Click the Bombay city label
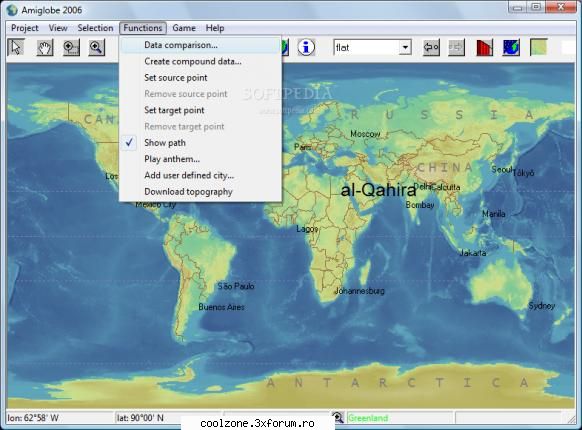 [420, 205]
